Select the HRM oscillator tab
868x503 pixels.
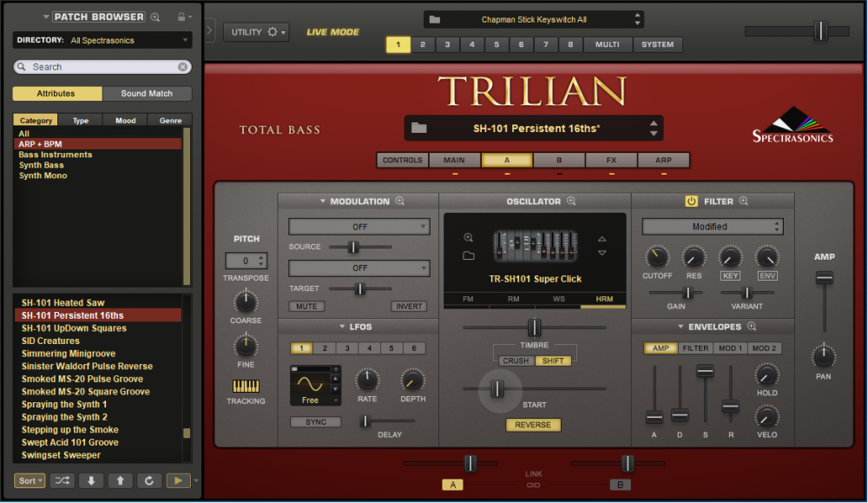click(x=604, y=299)
